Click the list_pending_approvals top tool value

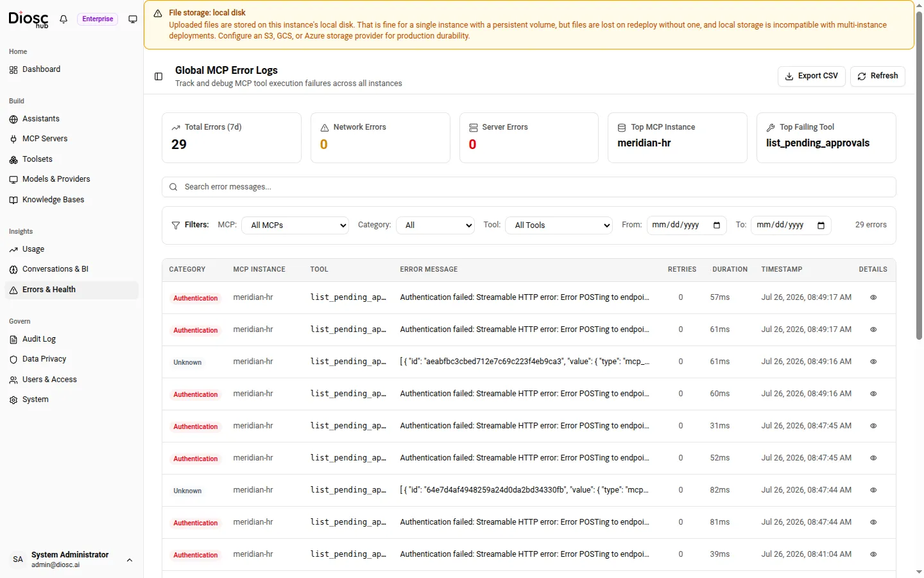pos(817,143)
